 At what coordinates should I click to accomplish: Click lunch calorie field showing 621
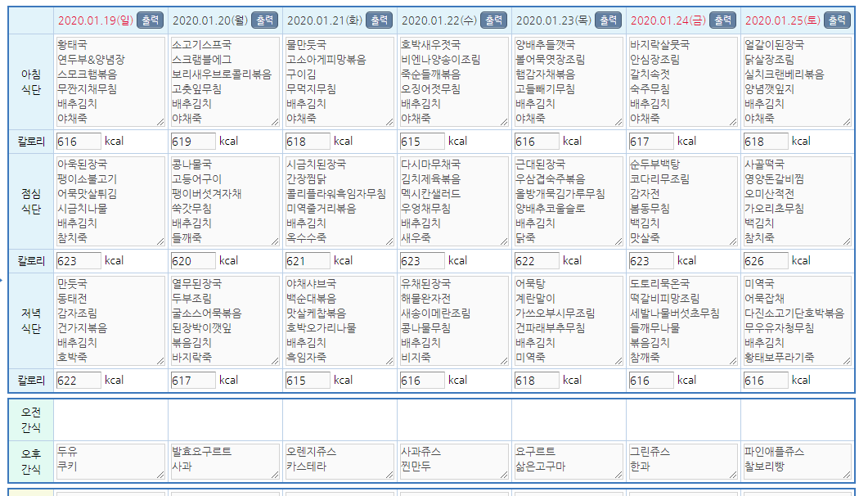point(308,261)
